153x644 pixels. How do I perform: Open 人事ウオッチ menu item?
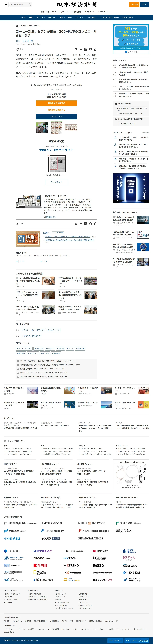coord(89,12)
